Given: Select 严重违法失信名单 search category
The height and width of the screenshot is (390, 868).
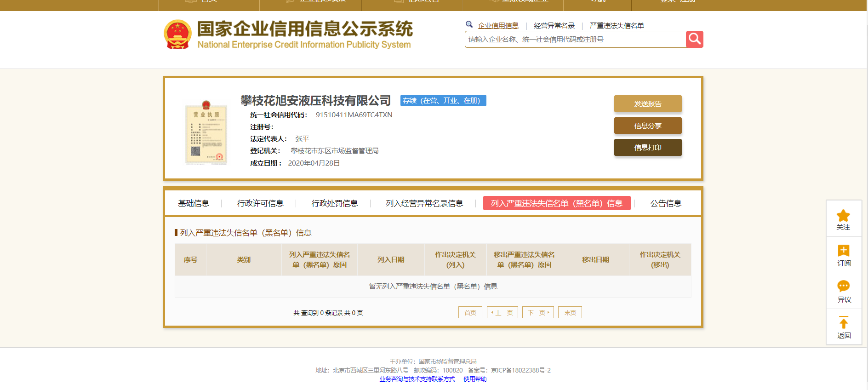Looking at the screenshot, I should 617,26.
